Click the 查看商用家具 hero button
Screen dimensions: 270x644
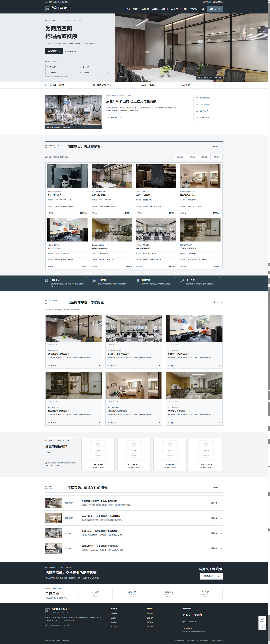click(54, 51)
